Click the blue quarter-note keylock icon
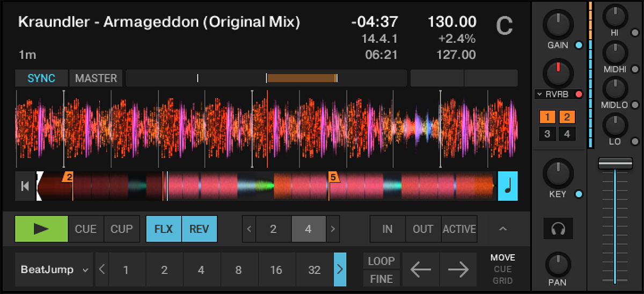 tap(508, 186)
